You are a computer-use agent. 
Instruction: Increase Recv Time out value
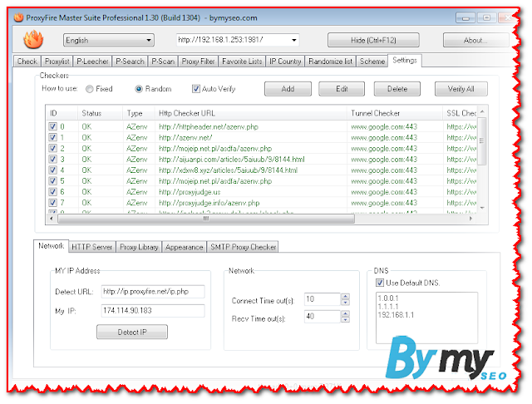(345, 313)
